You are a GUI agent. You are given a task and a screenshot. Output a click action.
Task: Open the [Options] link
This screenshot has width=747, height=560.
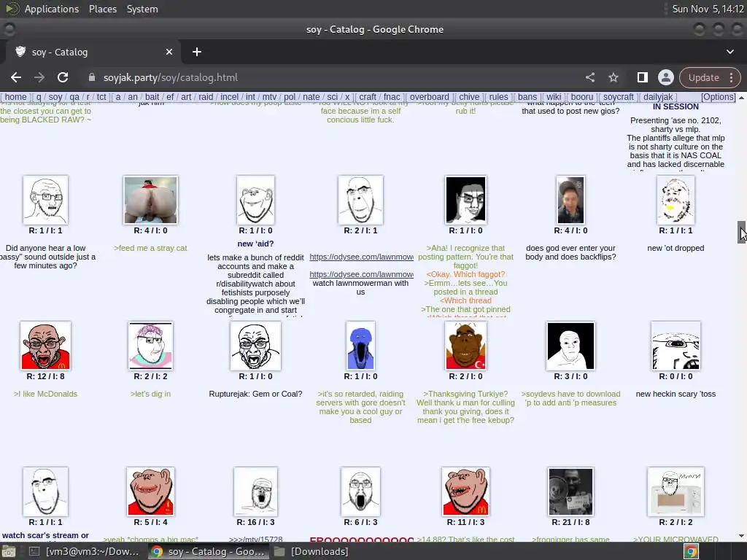click(x=719, y=97)
